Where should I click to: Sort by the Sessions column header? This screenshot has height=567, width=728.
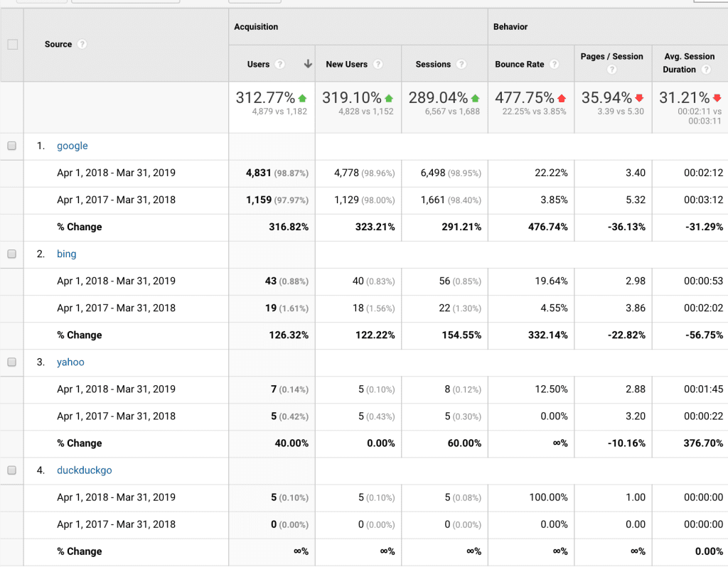(x=433, y=64)
